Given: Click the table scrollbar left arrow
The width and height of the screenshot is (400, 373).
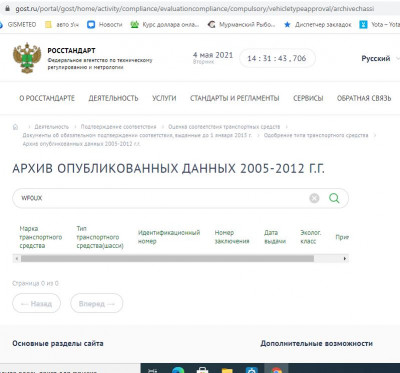Looking at the screenshot, I should click(x=16, y=259).
